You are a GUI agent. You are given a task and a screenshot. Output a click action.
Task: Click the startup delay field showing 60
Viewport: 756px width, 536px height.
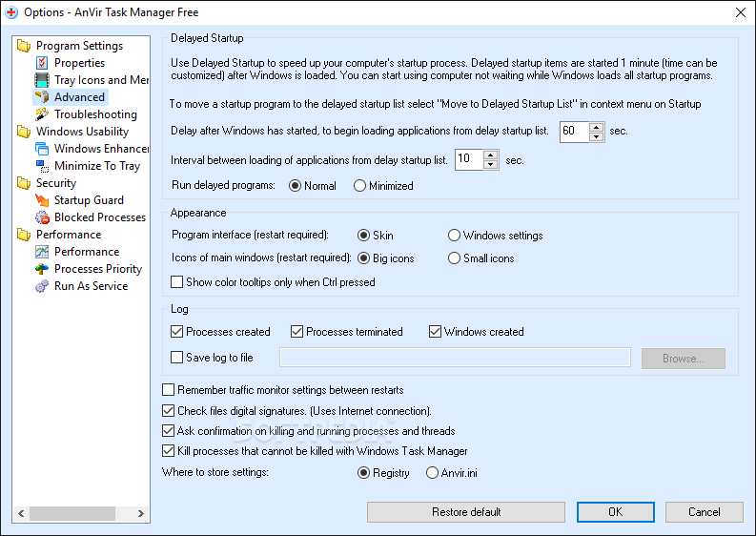point(574,132)
